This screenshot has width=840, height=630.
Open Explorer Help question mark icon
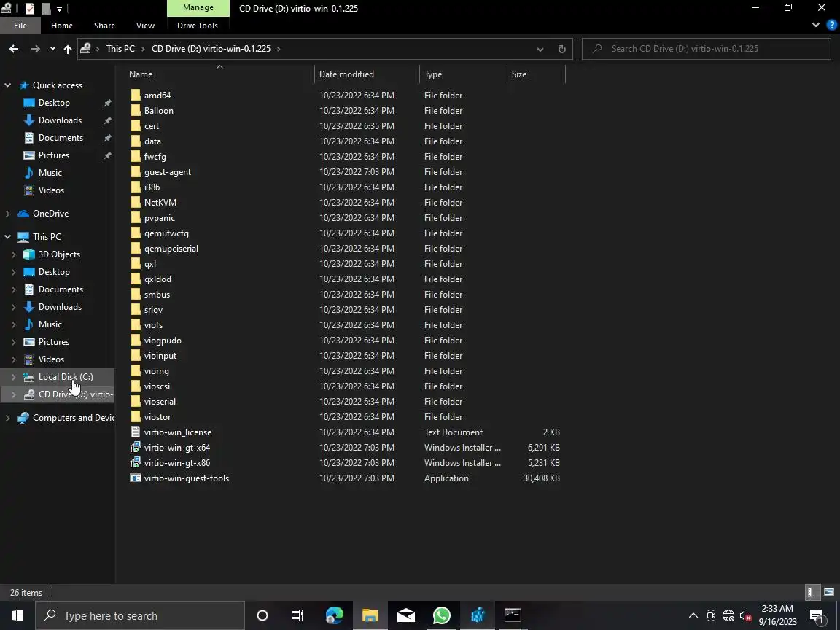831,26
